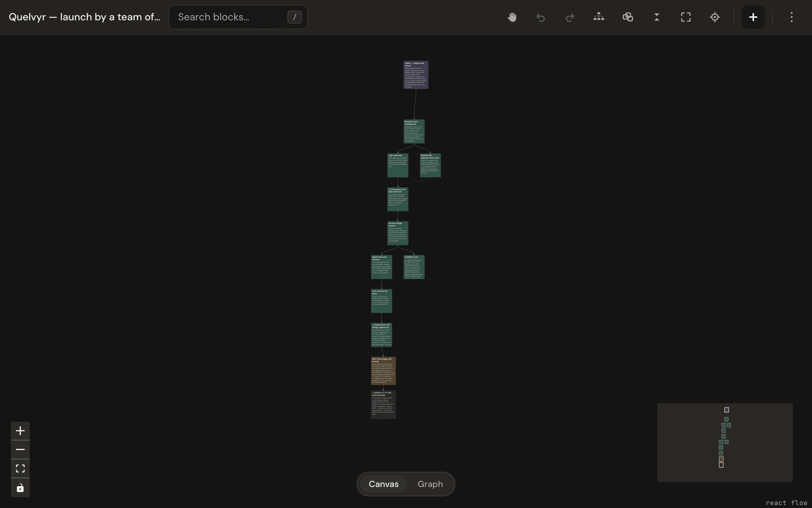This screenshot has width=812, height=508.
Task: Focus the Search blocks input field
Action: [238, 17]
